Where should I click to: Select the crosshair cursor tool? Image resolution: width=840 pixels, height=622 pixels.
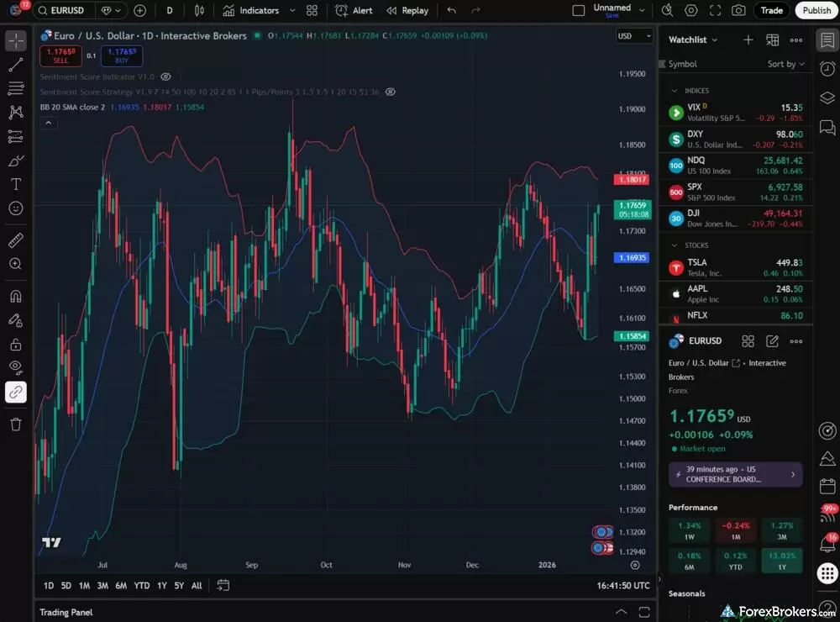(16, 40)
